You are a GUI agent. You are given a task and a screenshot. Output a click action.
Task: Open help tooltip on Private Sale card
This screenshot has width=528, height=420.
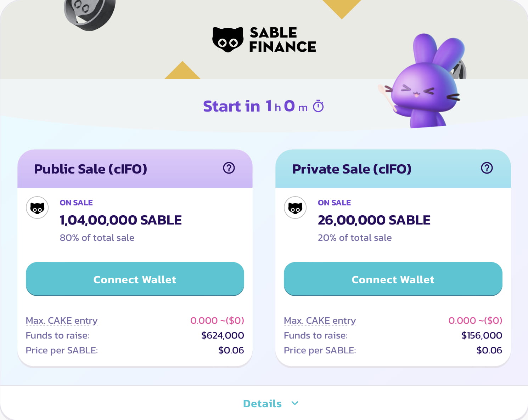click(487, 169)
